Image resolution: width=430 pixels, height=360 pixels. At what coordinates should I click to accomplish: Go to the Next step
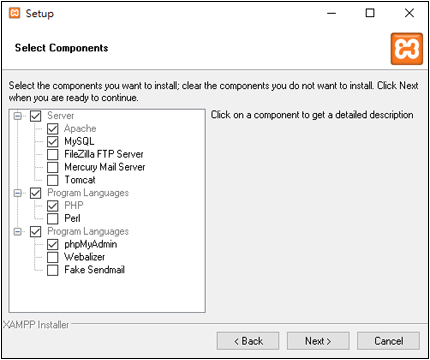tap(318, 341)
